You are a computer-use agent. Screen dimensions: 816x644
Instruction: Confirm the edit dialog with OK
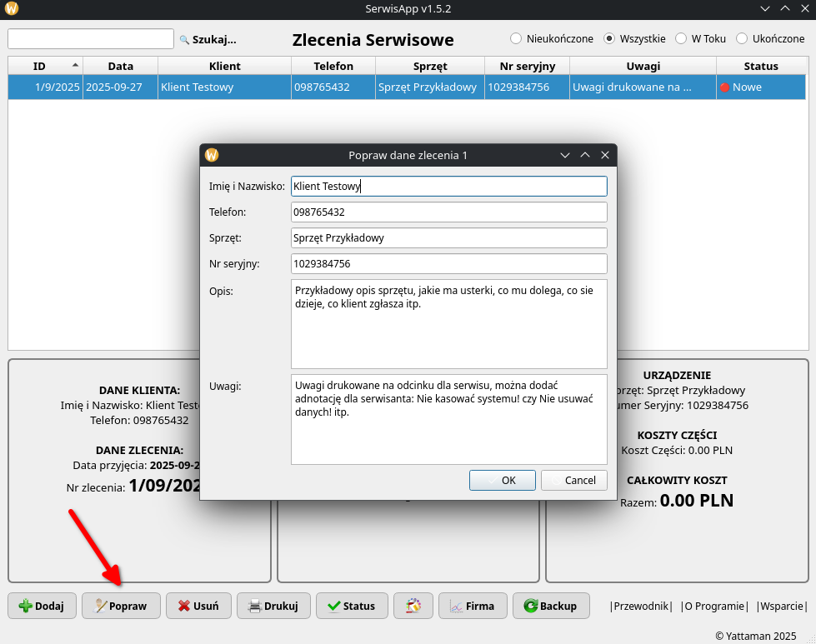pos(502,480)
